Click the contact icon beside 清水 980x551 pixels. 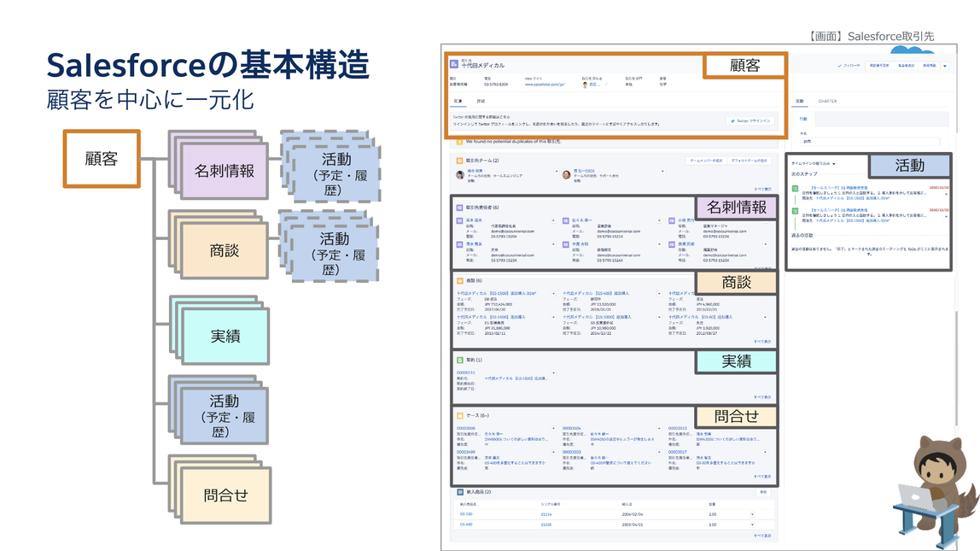tap(459, 244)
